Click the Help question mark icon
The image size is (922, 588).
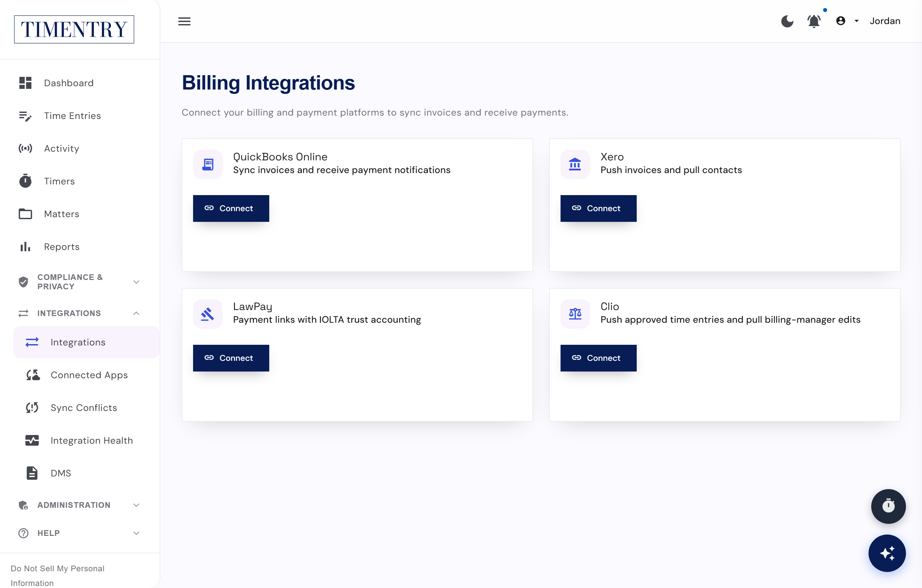click(x=23, y=533)
